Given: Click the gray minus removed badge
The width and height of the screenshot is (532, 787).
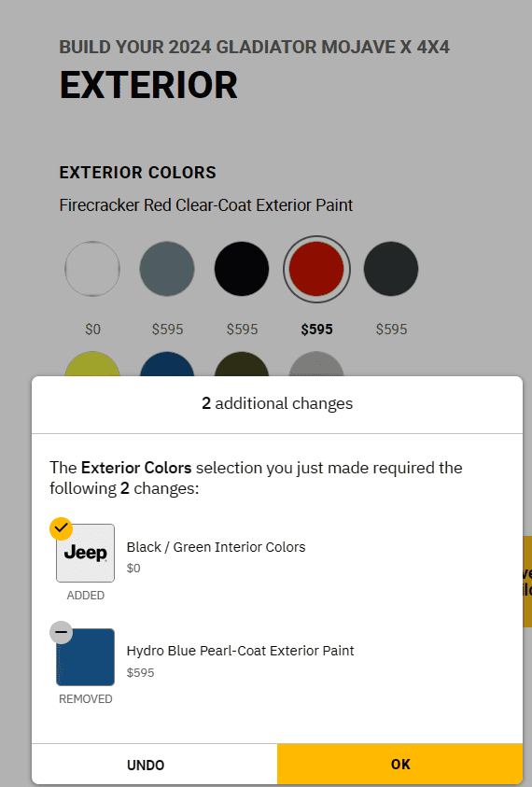Looking at the screenshot, I should click(x=62, y=632).
